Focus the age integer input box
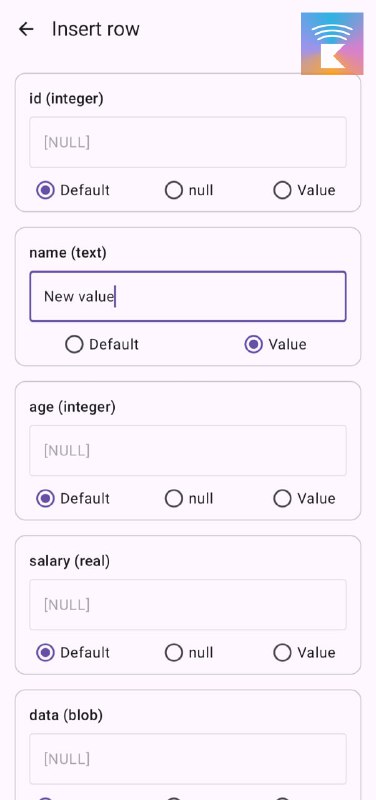 [x=188, y=451]
